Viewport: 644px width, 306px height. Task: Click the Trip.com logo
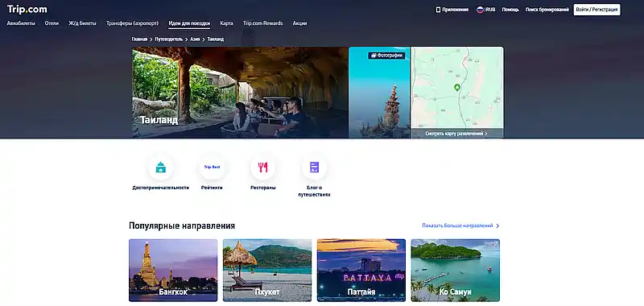click(x=27, y=9)
